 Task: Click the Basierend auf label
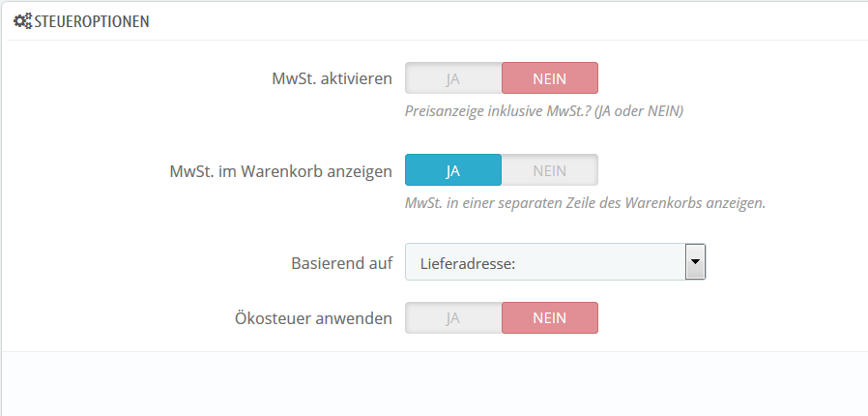[341, 262]
